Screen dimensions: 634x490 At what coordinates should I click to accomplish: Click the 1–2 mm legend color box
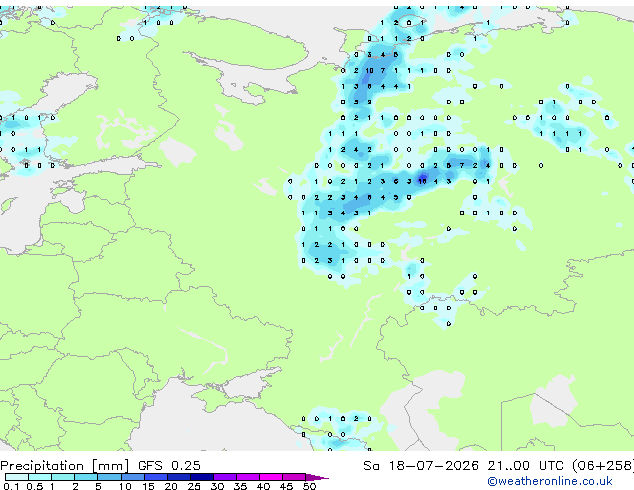click(x=63, y=477)
